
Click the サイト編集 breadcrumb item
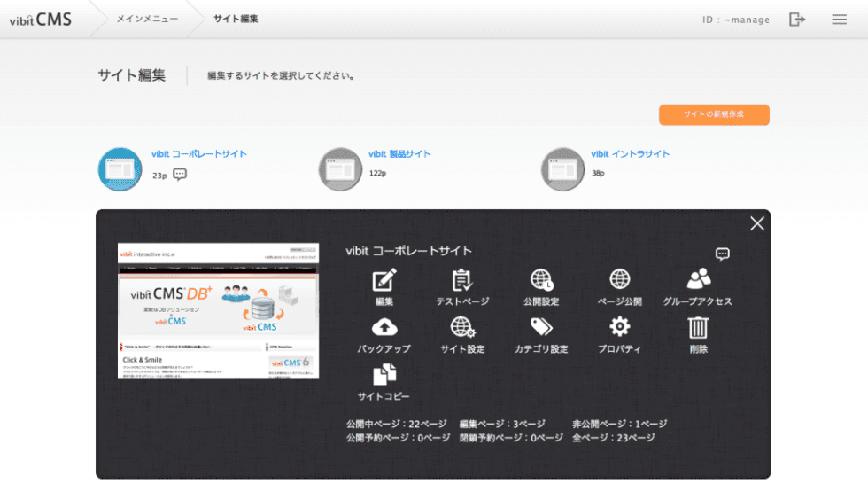point(236,19)
